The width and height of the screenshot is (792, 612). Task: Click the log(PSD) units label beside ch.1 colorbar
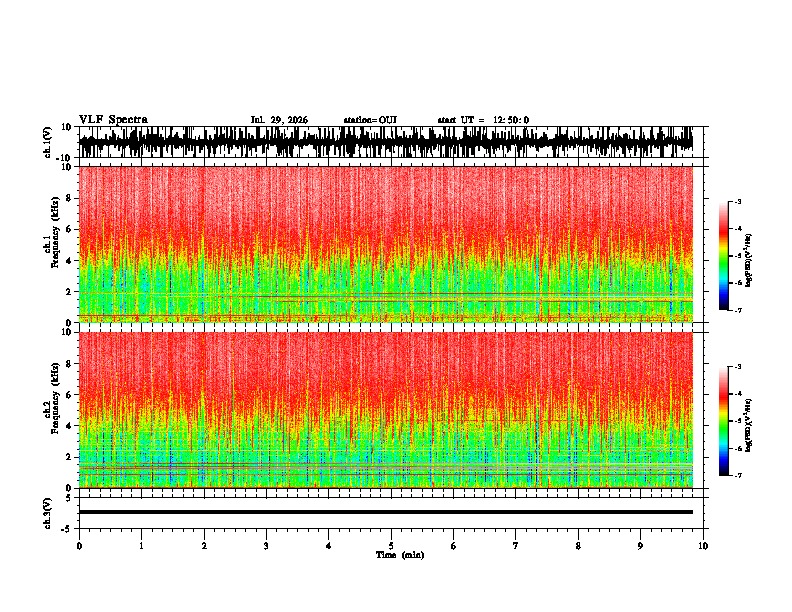(749, 261)
